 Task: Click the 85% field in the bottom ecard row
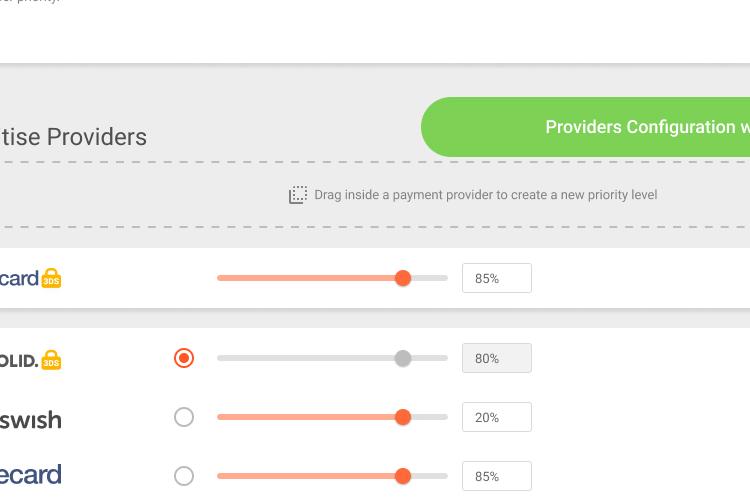point(496,476)
